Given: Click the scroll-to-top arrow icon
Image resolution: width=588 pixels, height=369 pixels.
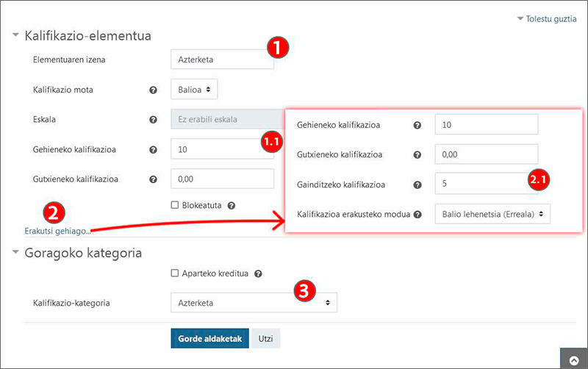Looking at the screenshot, I should point(573,358).
